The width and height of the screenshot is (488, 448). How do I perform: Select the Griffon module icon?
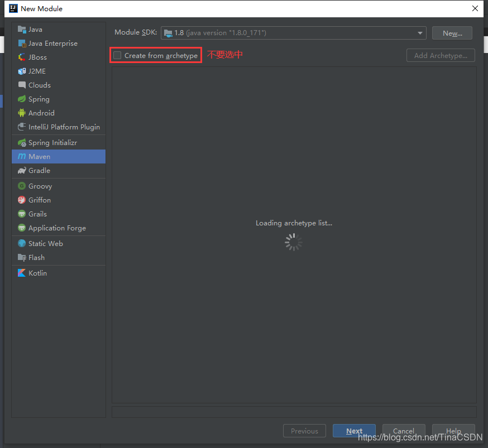(x=22, y=200)
